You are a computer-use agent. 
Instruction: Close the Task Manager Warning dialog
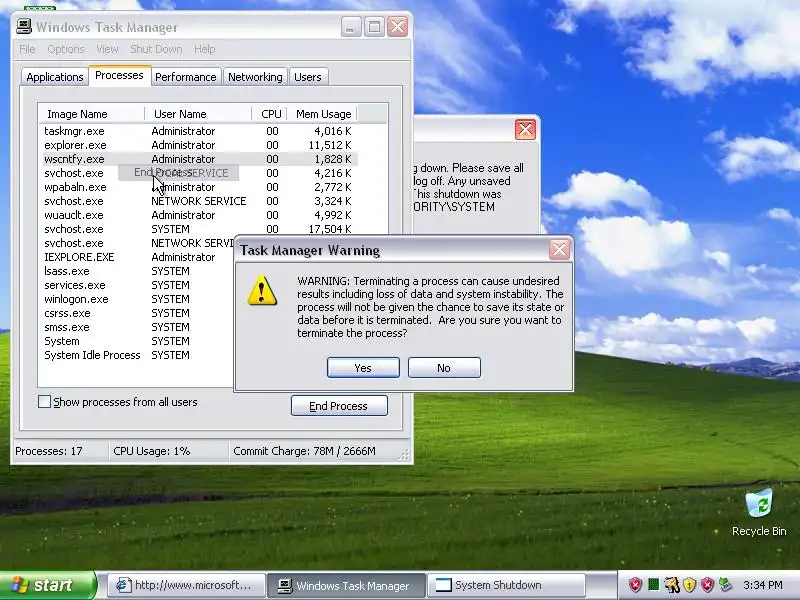559,249
